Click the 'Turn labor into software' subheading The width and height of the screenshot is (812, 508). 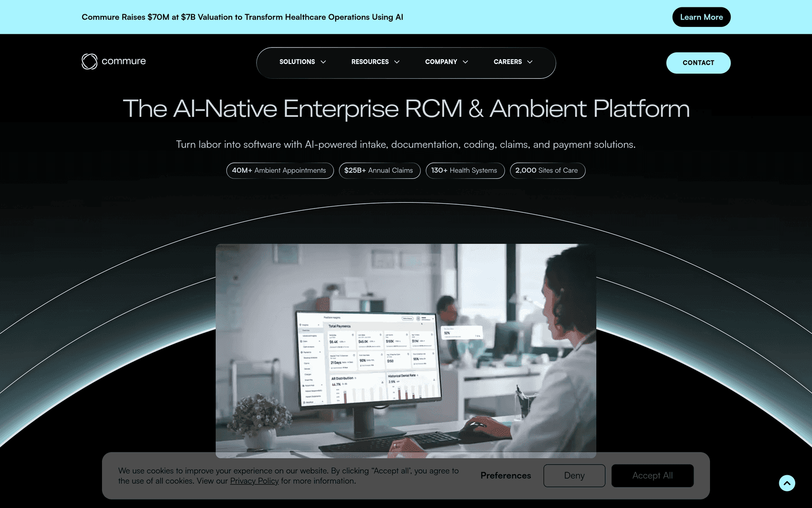pyautogui.click(x=406, y=144)
